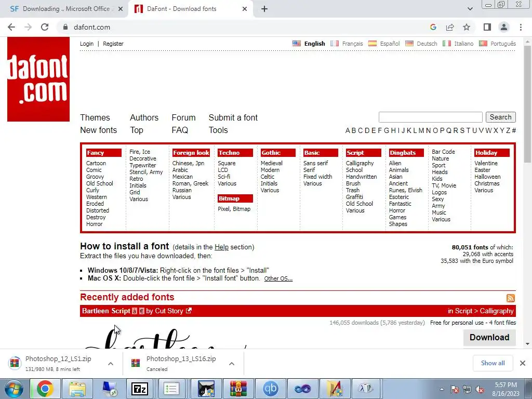Open the Tools page

pyautogui.click(x=218, y=130)
